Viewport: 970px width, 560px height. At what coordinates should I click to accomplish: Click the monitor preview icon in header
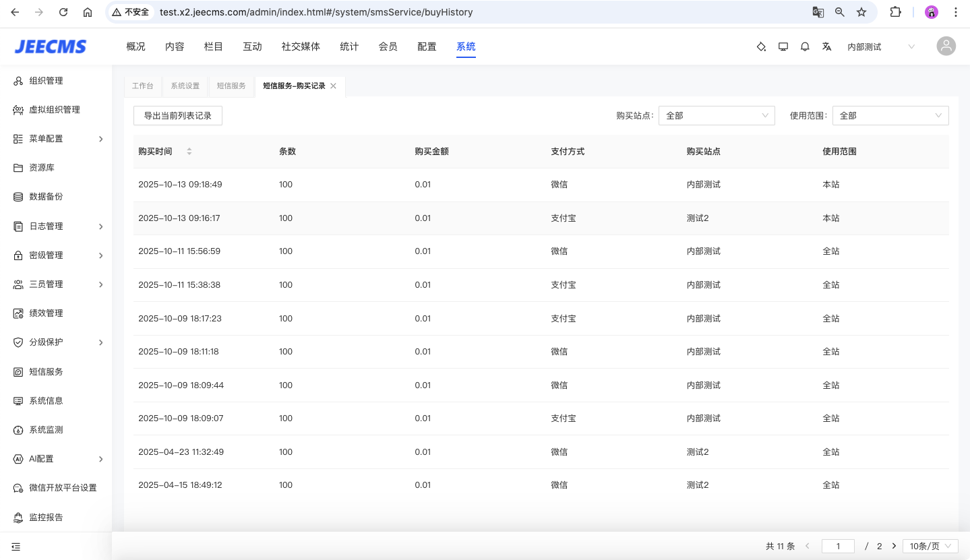tap(783, 46)
